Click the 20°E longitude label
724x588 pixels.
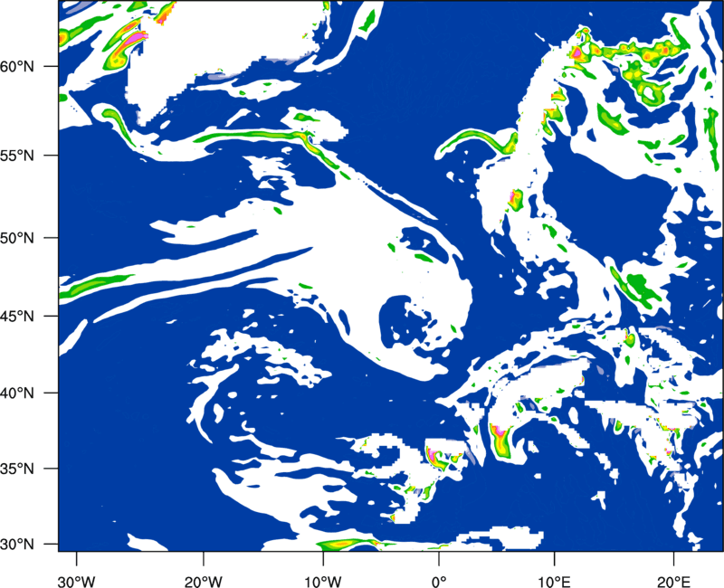(x=673, y=581)
